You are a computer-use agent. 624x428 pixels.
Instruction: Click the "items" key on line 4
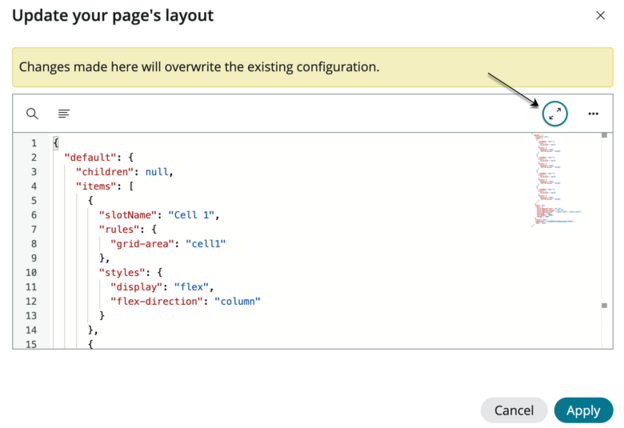click(x=96, y=186)
